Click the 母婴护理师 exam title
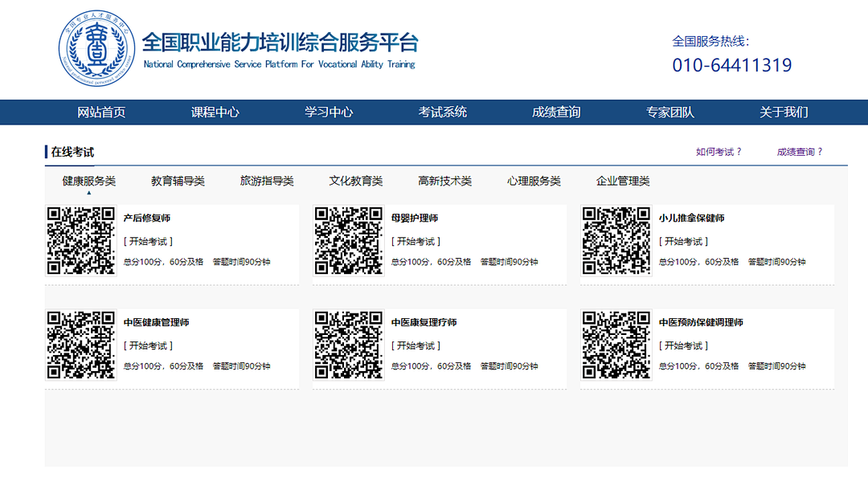Image resolution: width=868 pixels, height=478 pixels. (415, 218)
